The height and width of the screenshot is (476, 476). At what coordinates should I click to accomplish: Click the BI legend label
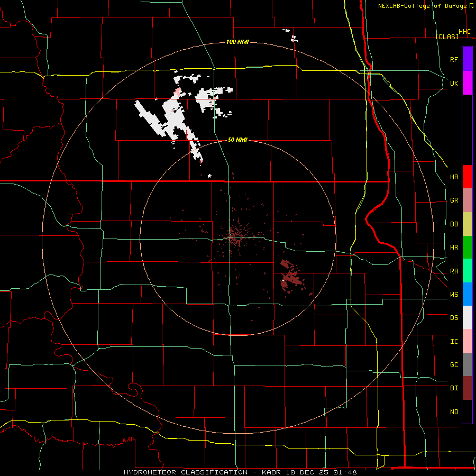(454, 388)
